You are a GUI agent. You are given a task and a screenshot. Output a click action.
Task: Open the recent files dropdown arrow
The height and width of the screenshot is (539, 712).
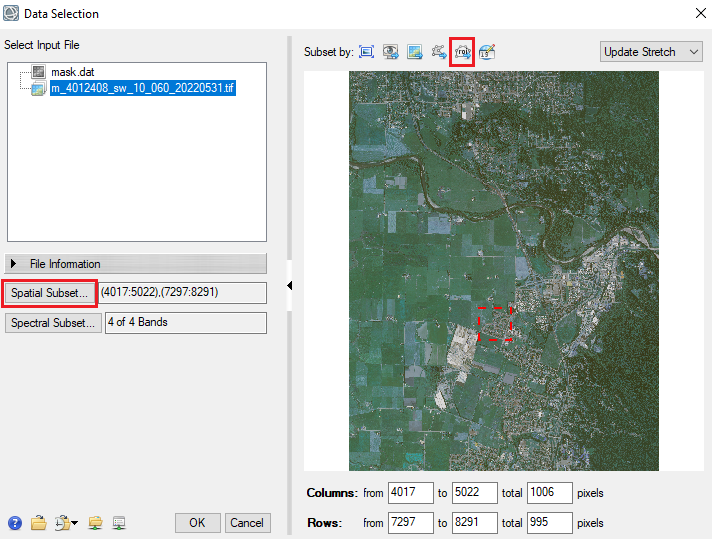click(75, 524)
